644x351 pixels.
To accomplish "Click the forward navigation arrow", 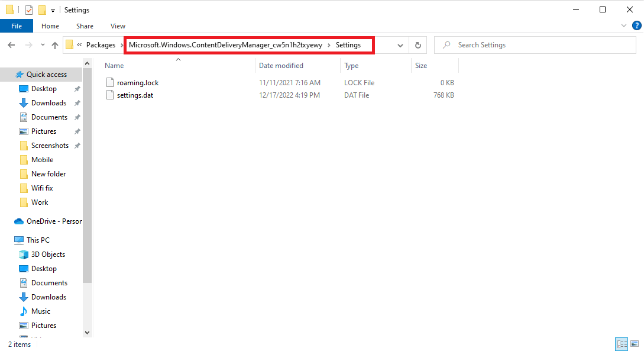I will point(29,45).
